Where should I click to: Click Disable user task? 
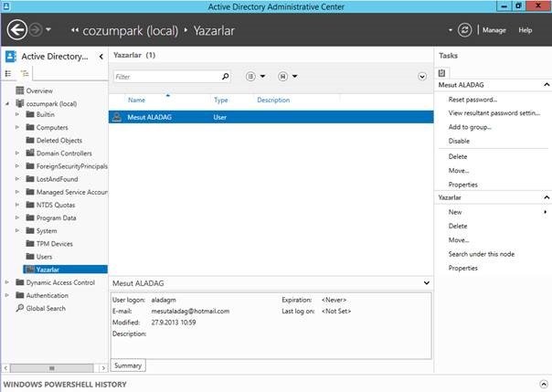[459, 141]
